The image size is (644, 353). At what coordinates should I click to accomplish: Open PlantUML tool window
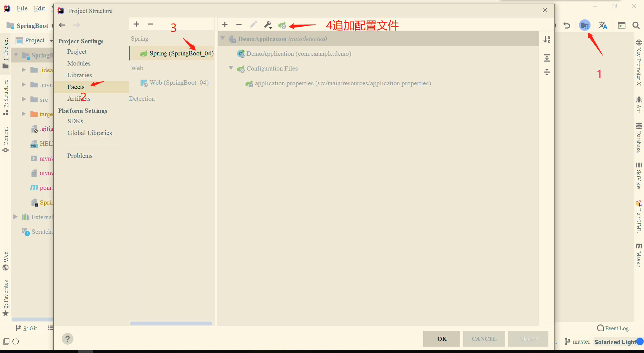639,217
